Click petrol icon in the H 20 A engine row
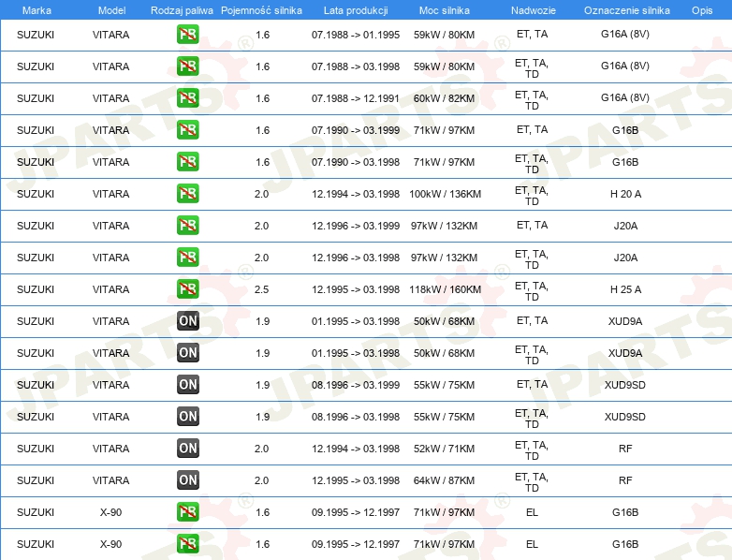 click(187, 193)
